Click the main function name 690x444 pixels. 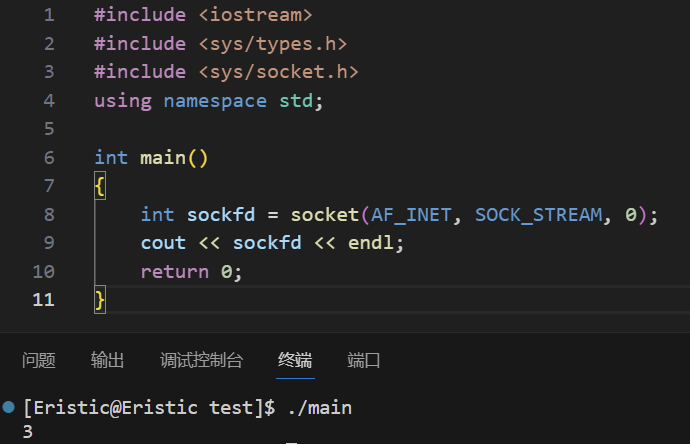pyautogui.click(x=163, y=158)
